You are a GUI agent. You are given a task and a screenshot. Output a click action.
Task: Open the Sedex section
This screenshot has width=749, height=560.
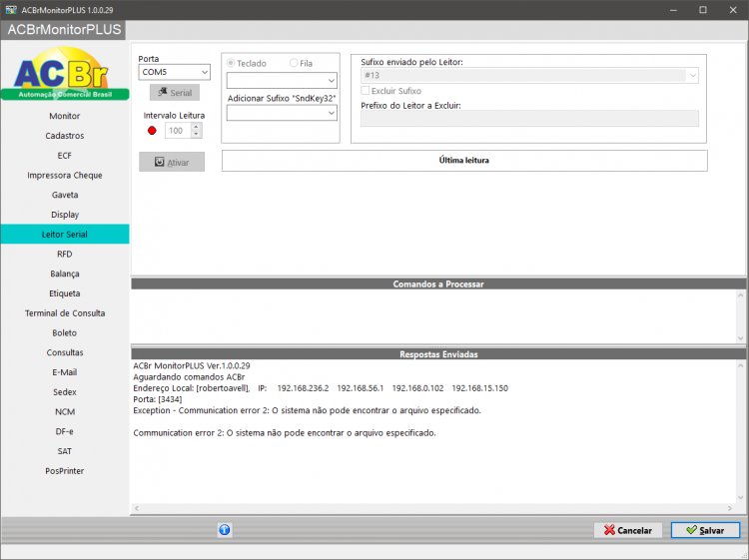65,392
